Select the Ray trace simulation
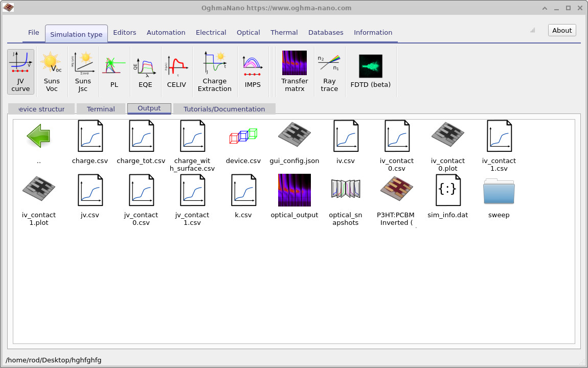The image size is (588, 368). (x=329, y=72)
